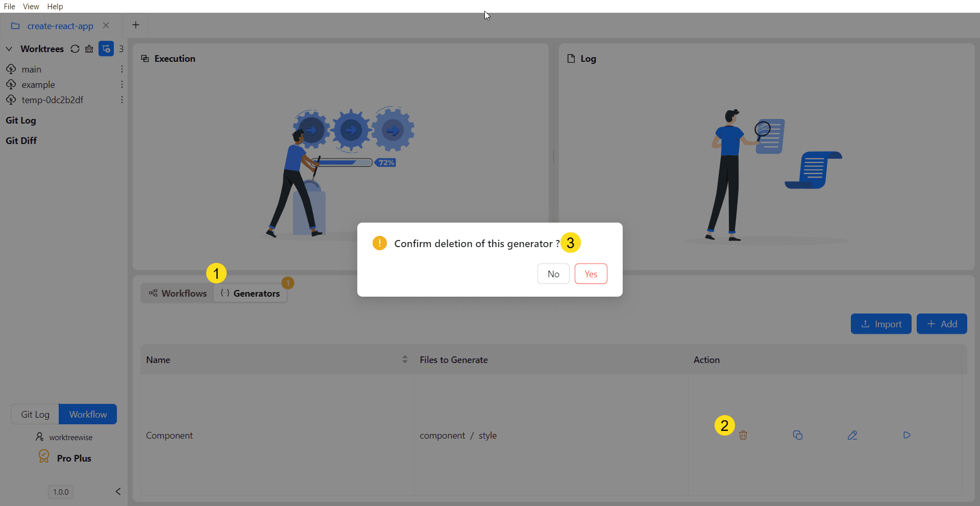980x506 pixels.
Task: Open options menu for temp-0dc2b2df worktree
Action: 122,100
